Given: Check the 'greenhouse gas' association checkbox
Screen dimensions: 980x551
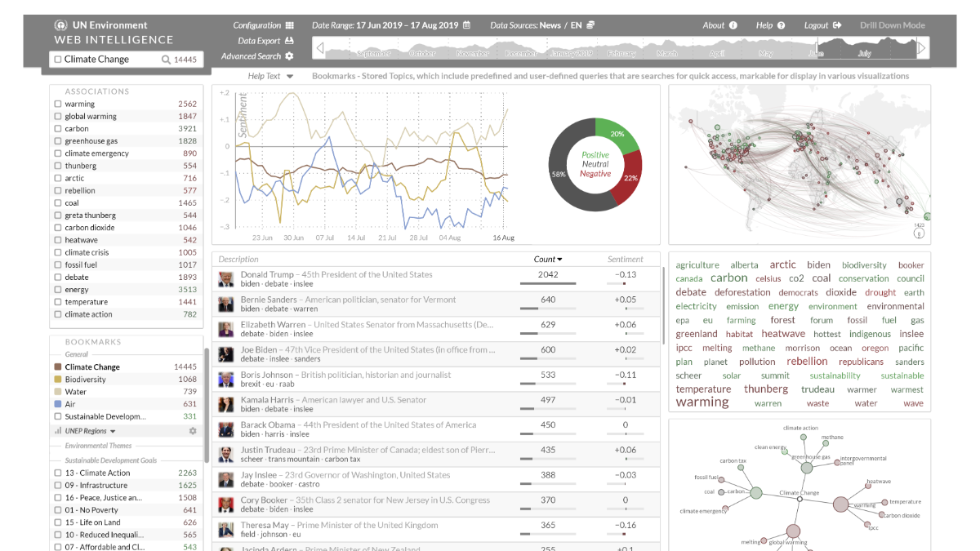Looking at the screenshot, I should tap(57, 141).
